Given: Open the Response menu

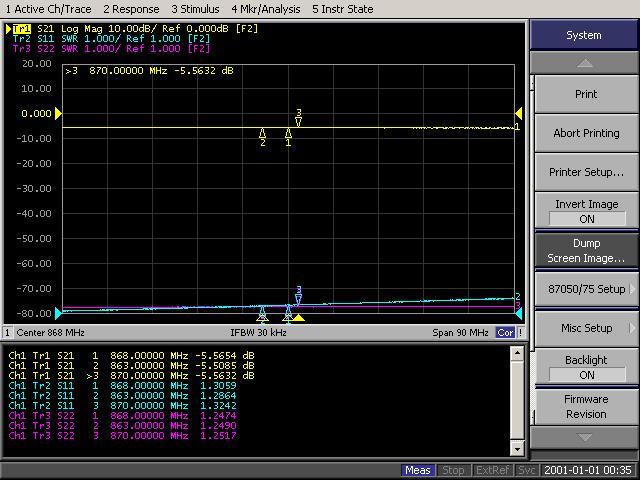Looking at the screenshot, I should [131, 9].
